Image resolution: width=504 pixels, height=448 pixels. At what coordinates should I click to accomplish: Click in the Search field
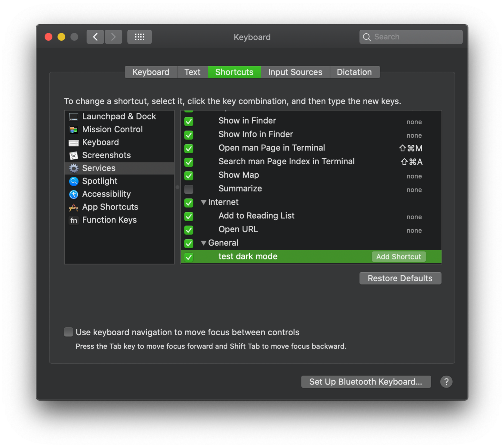411,37
